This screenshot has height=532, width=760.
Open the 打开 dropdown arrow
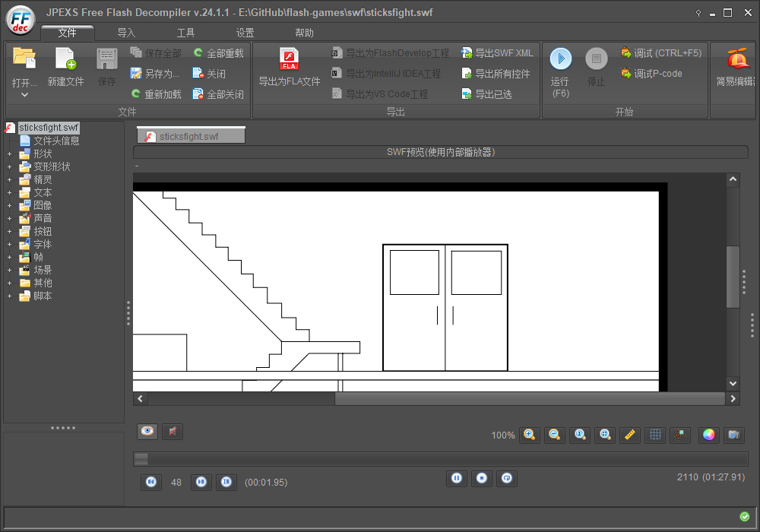click(24, 95)
